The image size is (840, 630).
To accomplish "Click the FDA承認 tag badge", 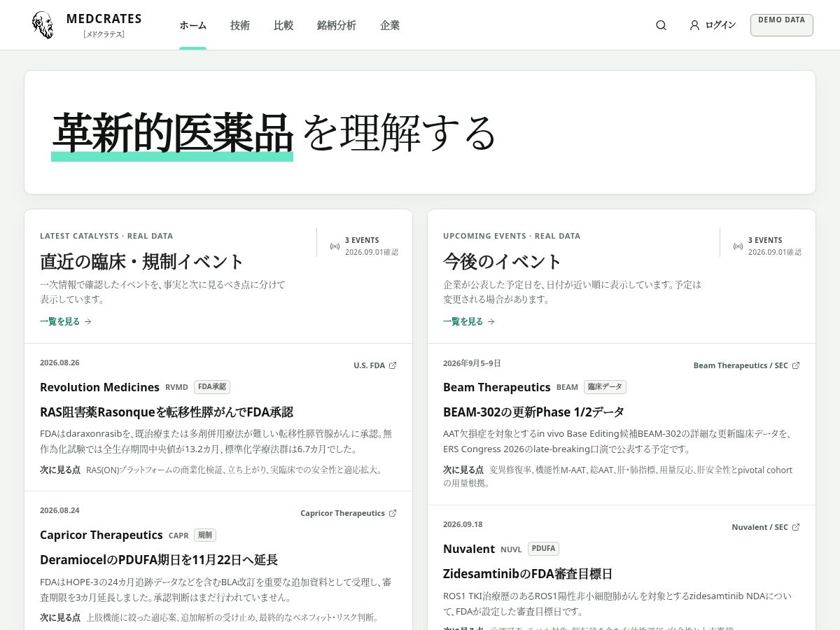I will tap(212, 387).
